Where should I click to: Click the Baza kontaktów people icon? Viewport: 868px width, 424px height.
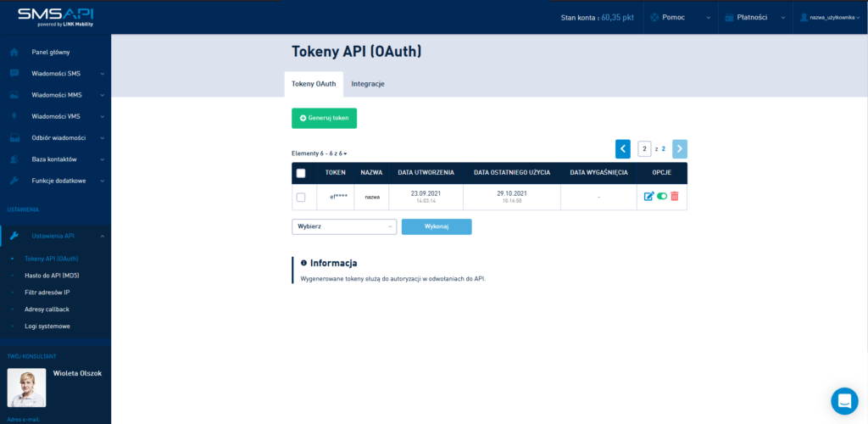click(x=14, y=159)
